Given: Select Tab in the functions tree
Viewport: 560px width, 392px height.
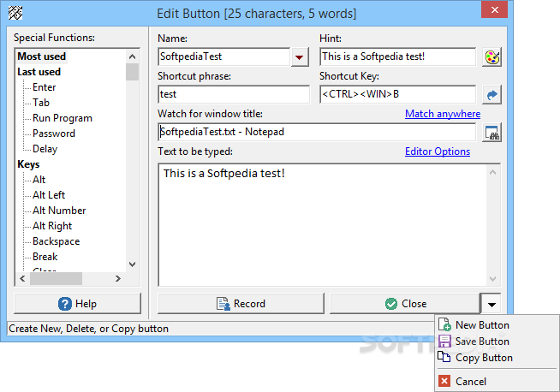Looking at the screenshot, I should pos(41,103).
